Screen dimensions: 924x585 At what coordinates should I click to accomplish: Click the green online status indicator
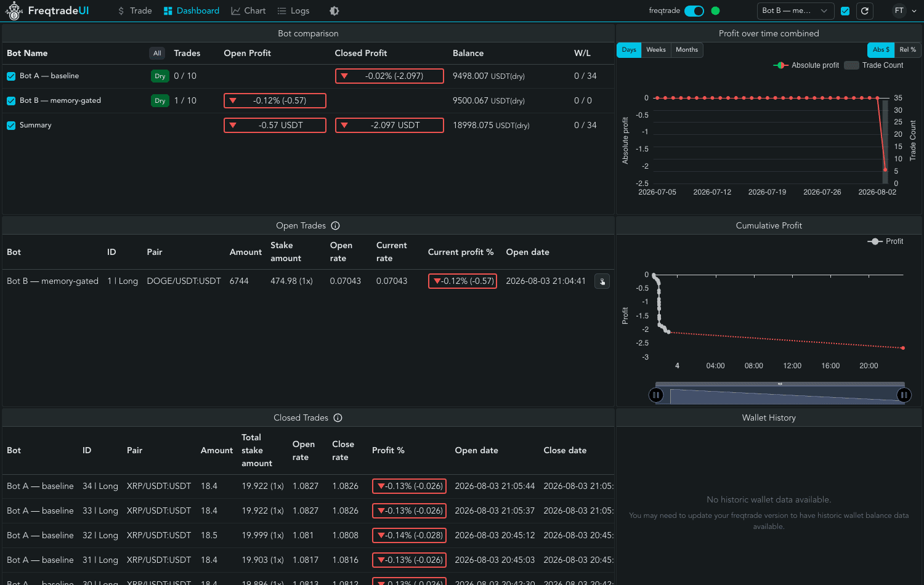coord(715,10)
